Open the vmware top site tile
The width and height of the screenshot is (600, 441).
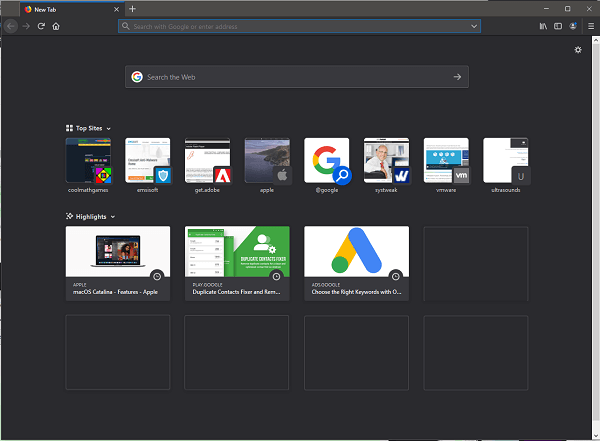(x=446, y=165)
